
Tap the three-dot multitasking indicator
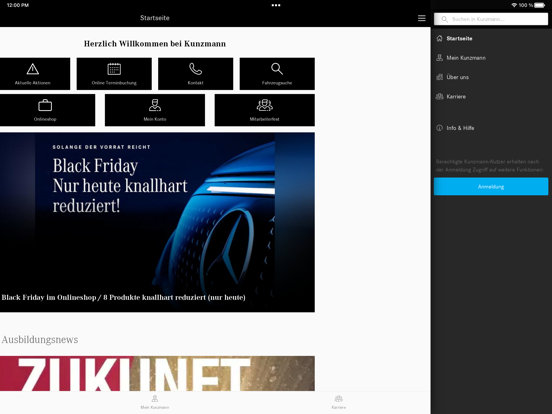[x=276, y=5]
